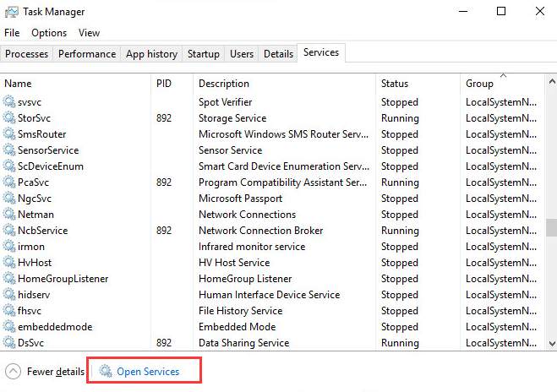Screen dimensions: 557x392
Task: Click the Open Services gear icon
Action: point(106,371)
